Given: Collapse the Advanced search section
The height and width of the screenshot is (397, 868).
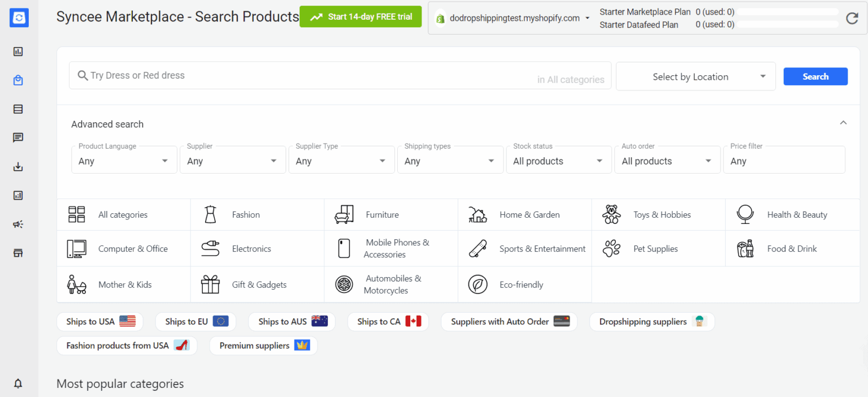Looking at the screenshot, I should [x=843, y=123].
